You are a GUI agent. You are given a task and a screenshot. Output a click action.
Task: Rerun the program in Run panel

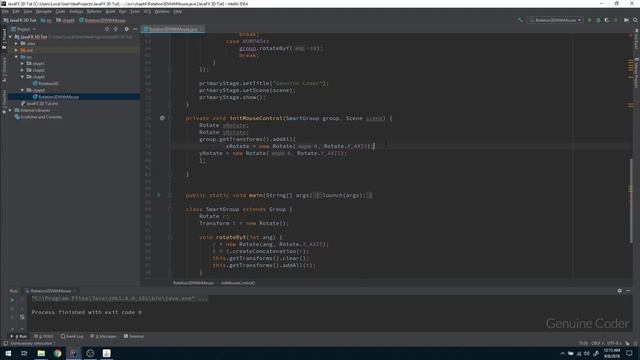[x=12, y=300]
